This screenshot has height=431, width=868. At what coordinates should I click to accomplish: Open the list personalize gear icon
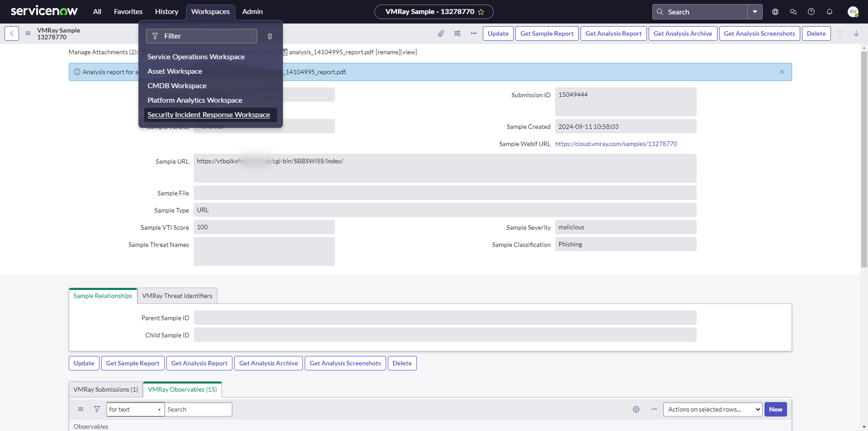(x=636, y=409)
